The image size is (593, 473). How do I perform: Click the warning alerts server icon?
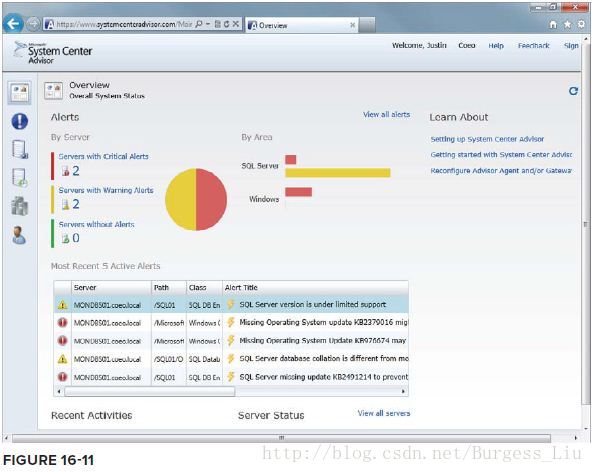point(65,205)
